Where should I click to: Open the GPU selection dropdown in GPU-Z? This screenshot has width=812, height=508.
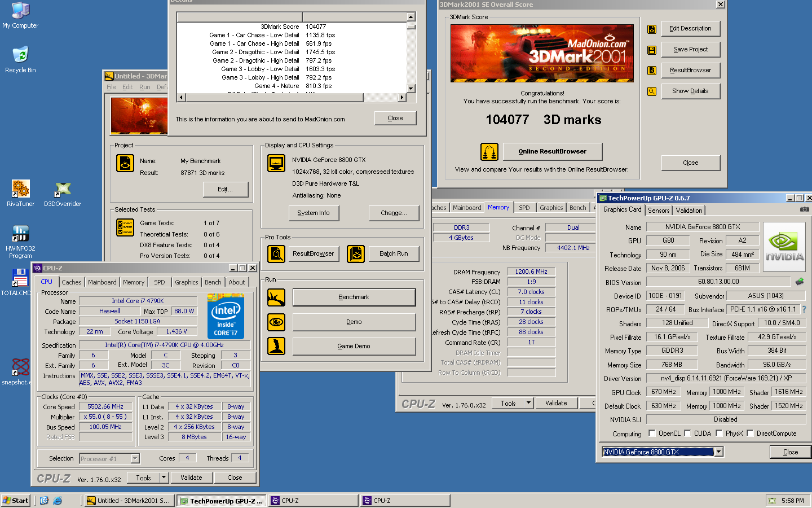[x=718, y=452]
